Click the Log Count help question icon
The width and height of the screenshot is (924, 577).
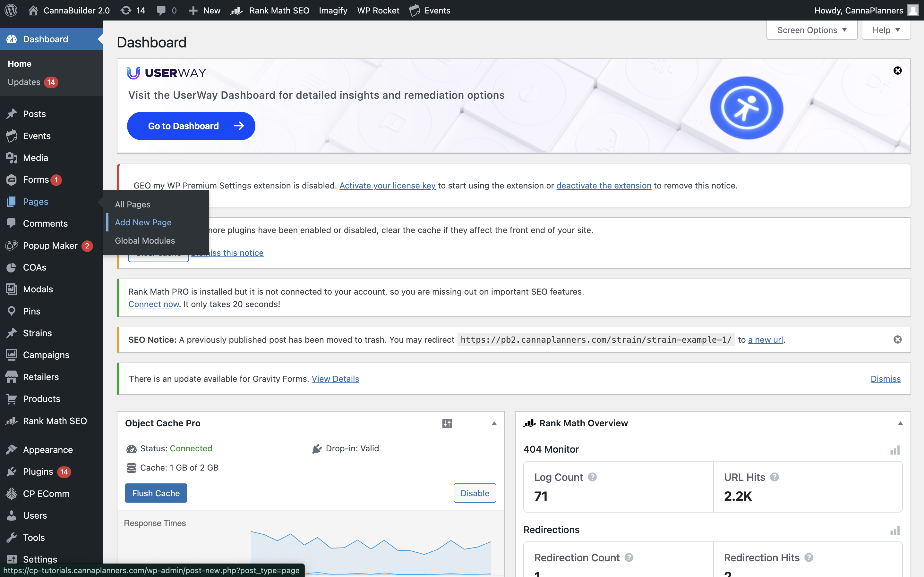click(592, 477)
